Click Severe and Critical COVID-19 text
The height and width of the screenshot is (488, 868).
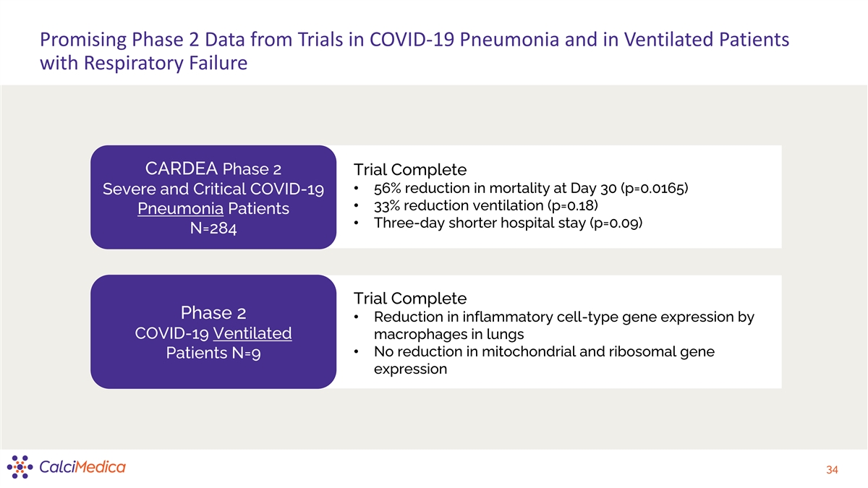213,189
